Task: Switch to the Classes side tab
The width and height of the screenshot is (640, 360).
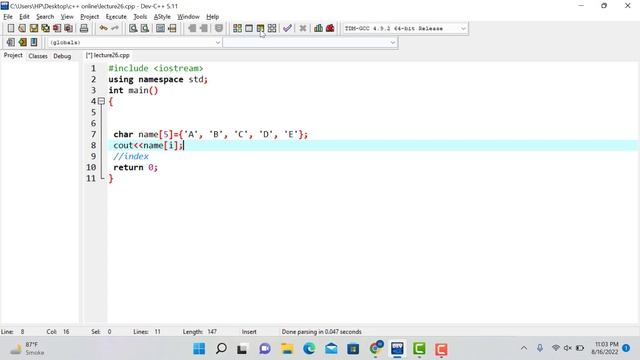Action: 38,56
